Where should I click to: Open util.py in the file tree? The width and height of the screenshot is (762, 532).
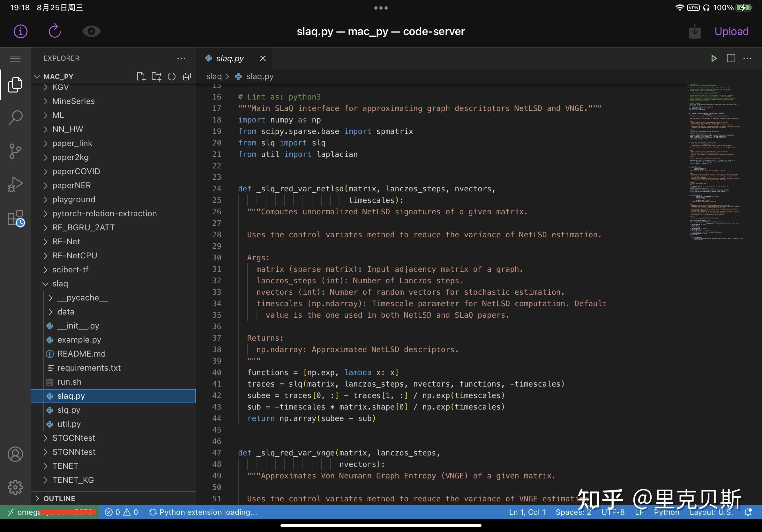[x=69, y=424]
